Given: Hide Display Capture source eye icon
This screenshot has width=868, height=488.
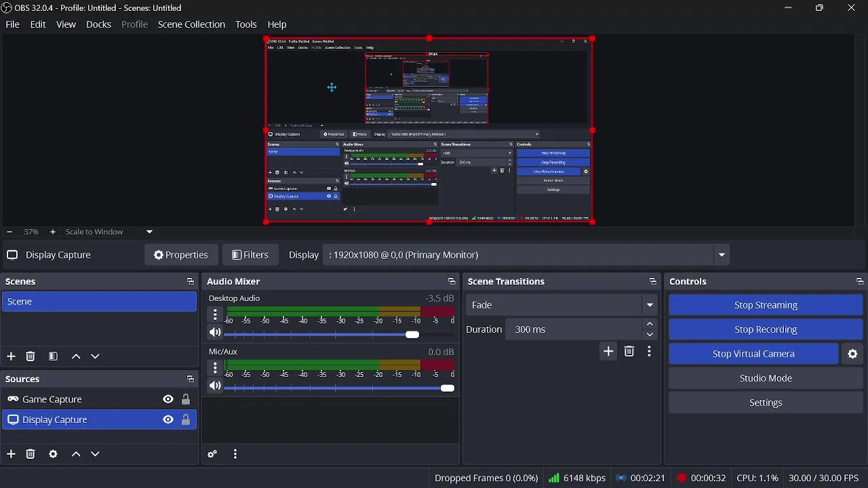Looking at the screenshot, I should pos(168,420).
